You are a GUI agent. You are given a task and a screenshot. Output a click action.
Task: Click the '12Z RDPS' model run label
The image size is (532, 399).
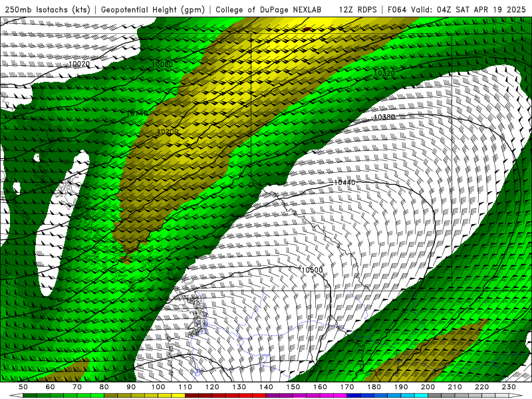(358, 10)
